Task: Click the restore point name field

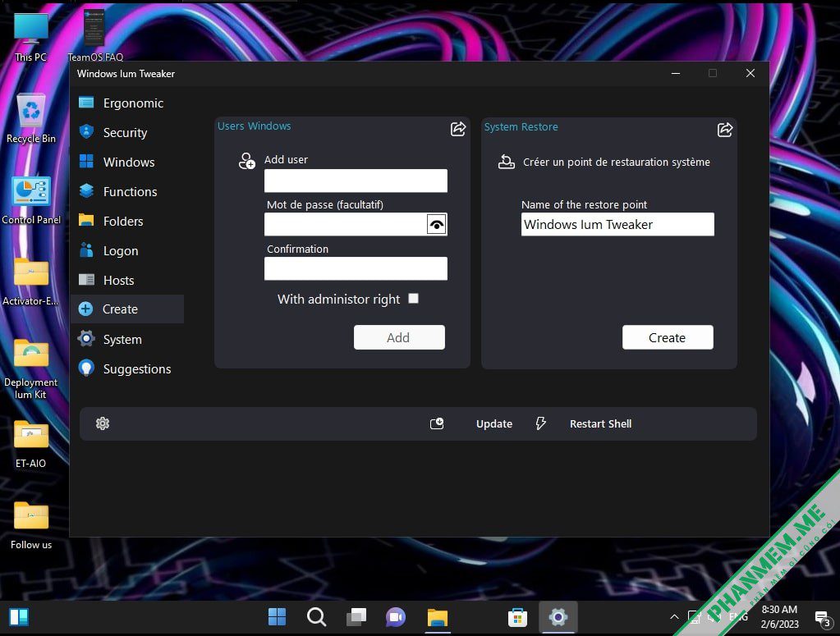Action: click(617, 224)
